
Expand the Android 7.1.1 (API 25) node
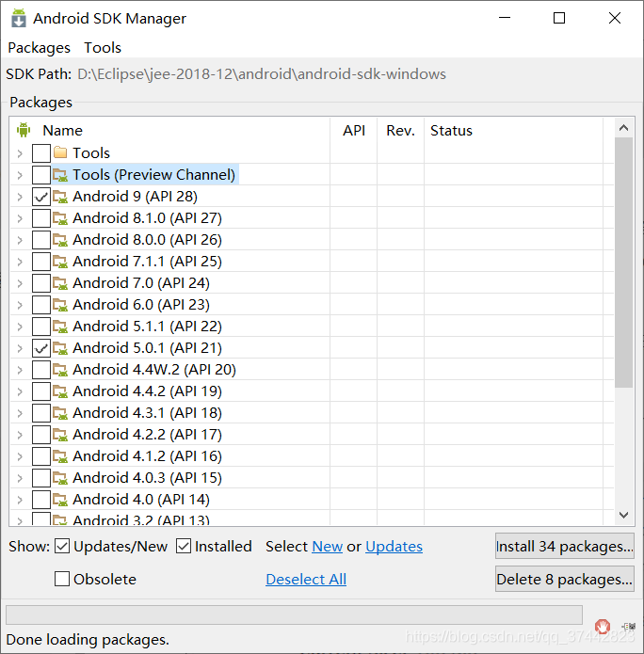tap(20, 262)
